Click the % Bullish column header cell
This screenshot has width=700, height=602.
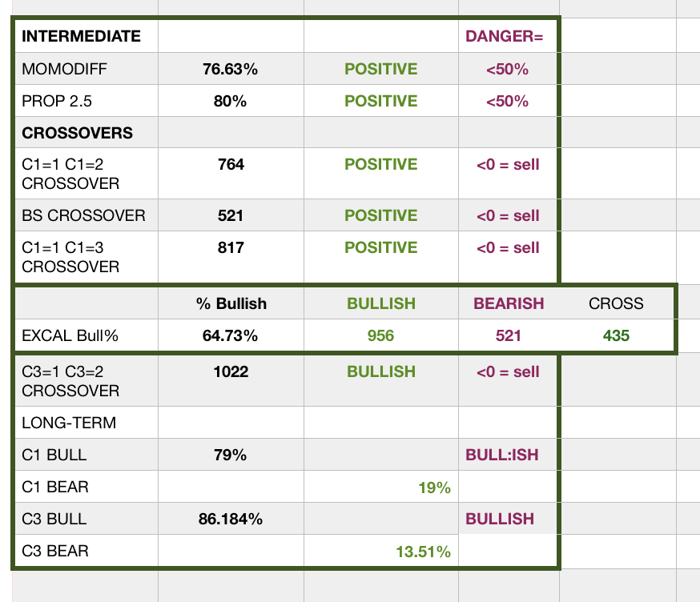(x=231, y=303)
